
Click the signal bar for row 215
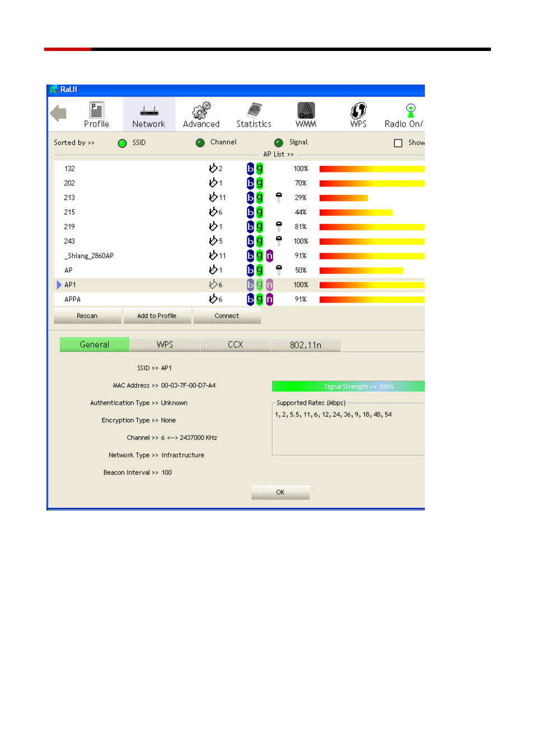tap(356, 212)
